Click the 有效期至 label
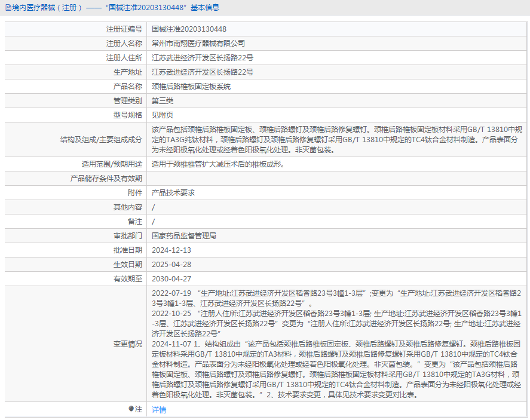530x420 pixels. click(x=128, y=279)
